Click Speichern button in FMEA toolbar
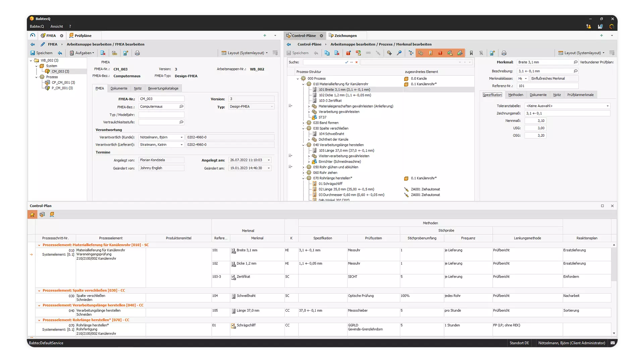This screenshot has width=644, height=362. point(41,53)
